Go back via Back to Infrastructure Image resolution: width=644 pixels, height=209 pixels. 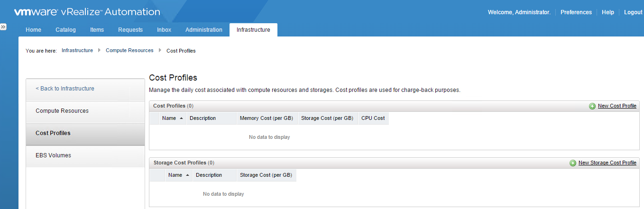click(x=85, y=89)
